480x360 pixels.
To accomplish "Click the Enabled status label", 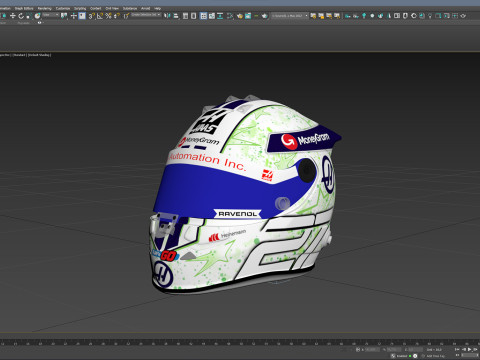I will pyautogui.click(x=402, y=356).
